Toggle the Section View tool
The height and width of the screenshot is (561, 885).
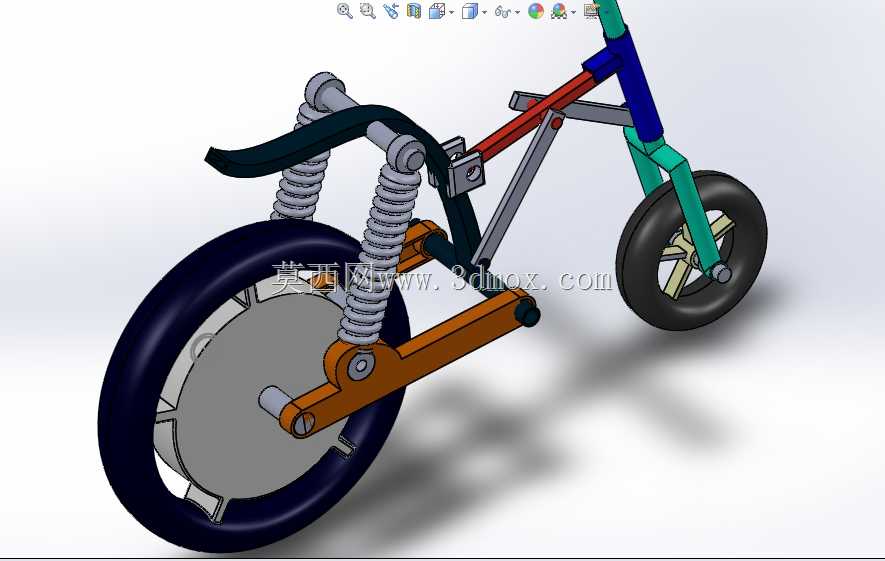[x=414, y=11]
